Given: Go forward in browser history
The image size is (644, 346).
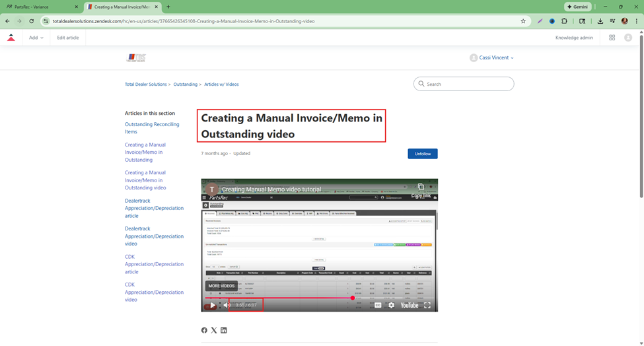Looking at the screenshot, I should tap(19, 21).
